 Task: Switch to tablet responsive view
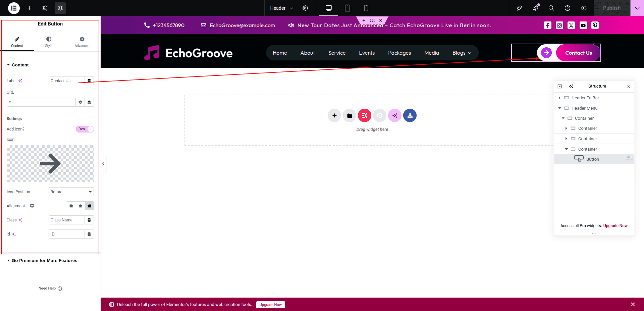click(x=347, y=8)
